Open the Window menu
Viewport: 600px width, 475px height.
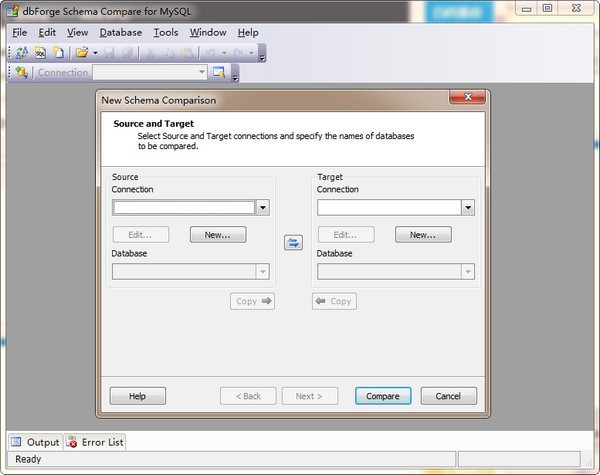208,33
